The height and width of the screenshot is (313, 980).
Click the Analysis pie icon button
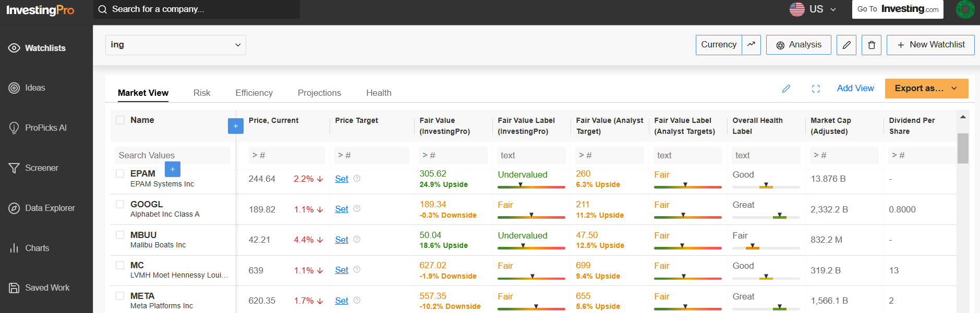tap(798, 45)
